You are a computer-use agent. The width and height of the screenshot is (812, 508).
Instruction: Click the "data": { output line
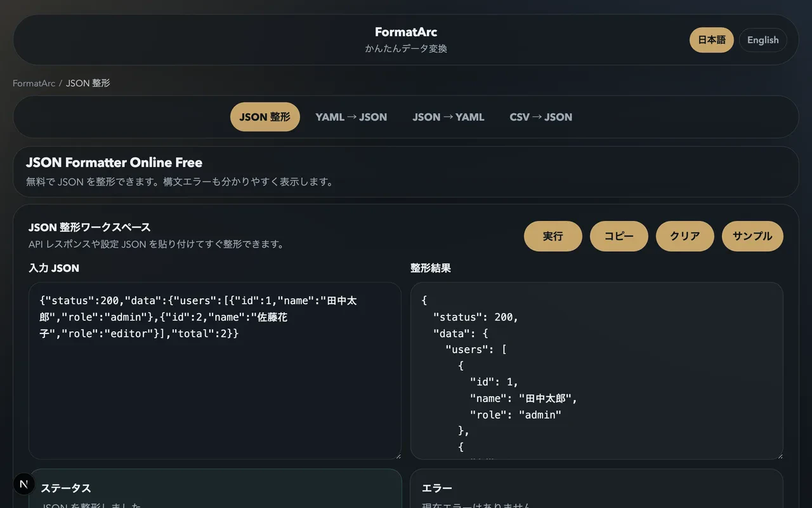(461, 333)
